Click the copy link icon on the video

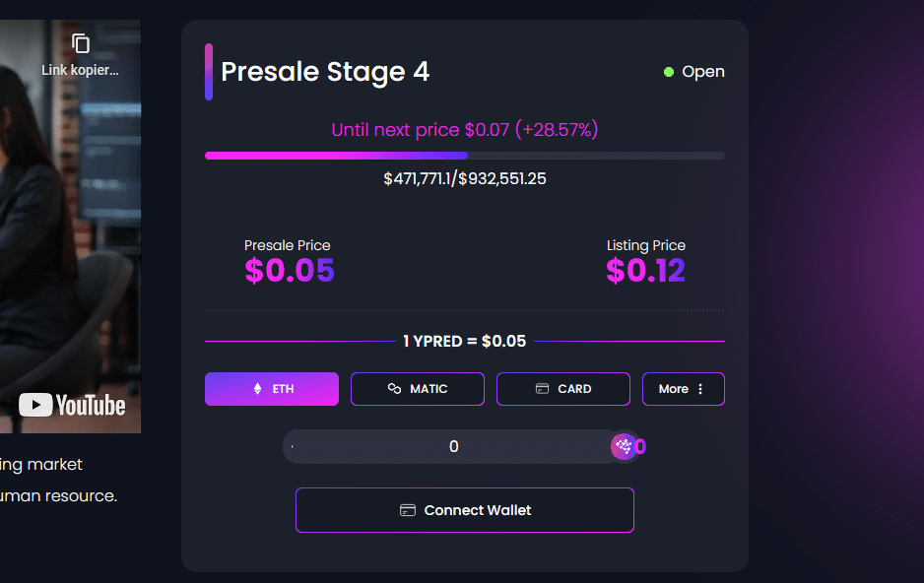click(81, 43)
